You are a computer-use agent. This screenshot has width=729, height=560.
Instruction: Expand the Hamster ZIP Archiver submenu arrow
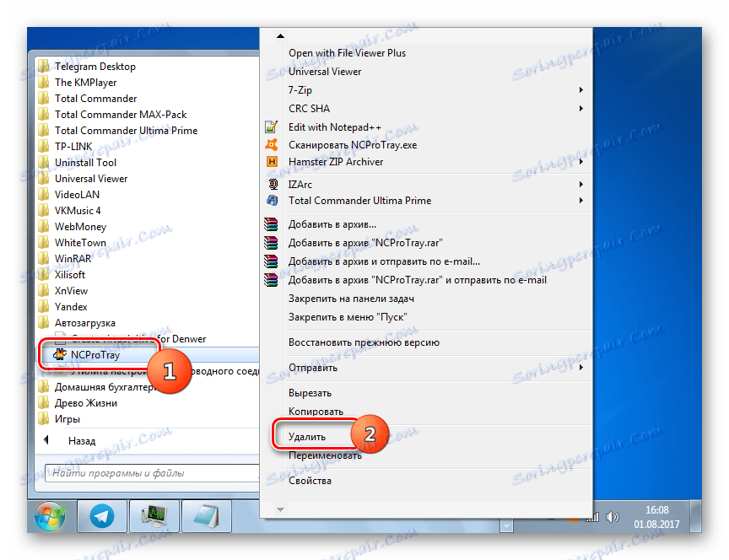pyautogui.click(x=581, y=162)
